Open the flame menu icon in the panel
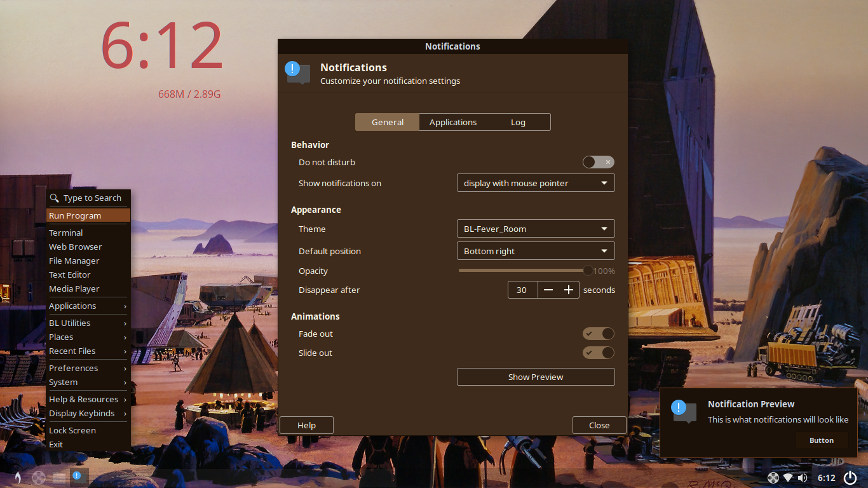The width and height of the screenshot is (868, 488). [18, 477]
